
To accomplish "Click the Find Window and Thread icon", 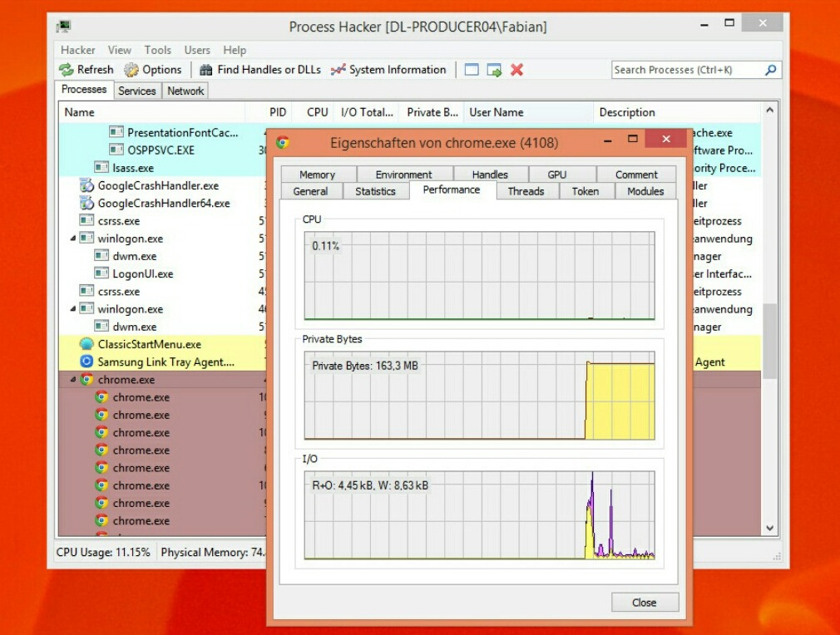I will (x=494, y=71).
